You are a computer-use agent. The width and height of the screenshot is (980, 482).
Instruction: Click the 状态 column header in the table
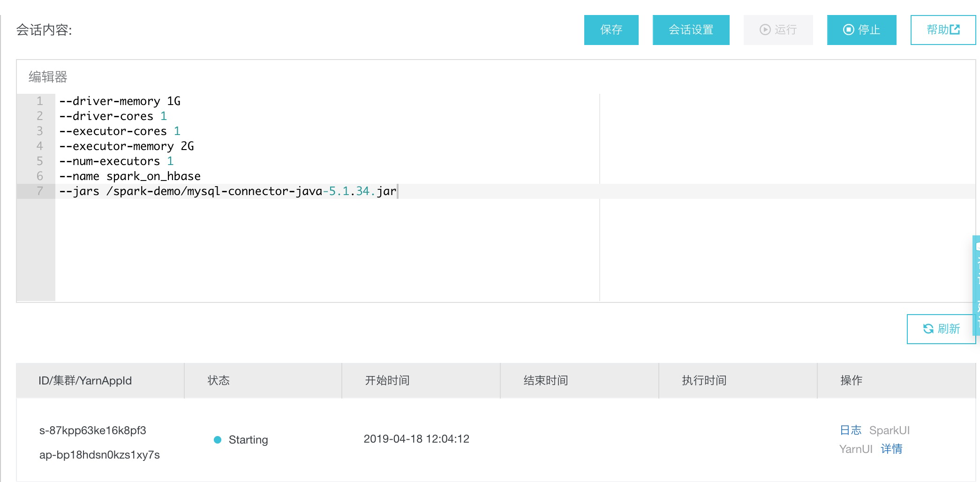tap(219, 380)
